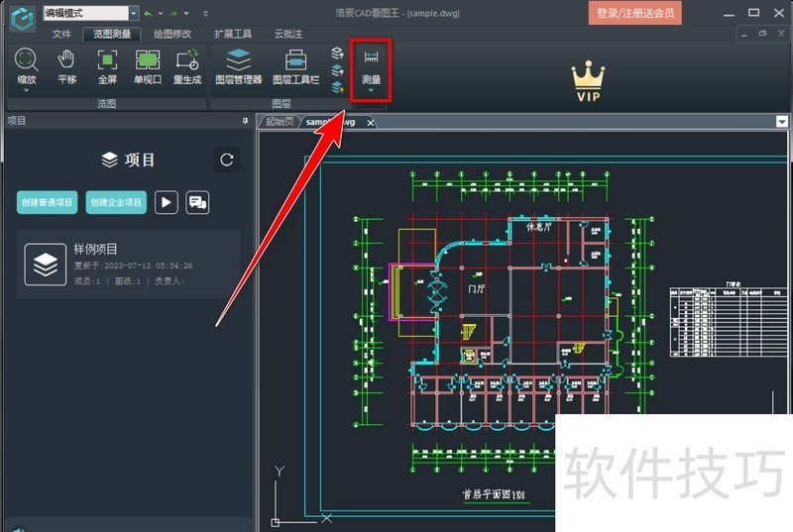Click the top small layer icon

(x=337, y=53)
